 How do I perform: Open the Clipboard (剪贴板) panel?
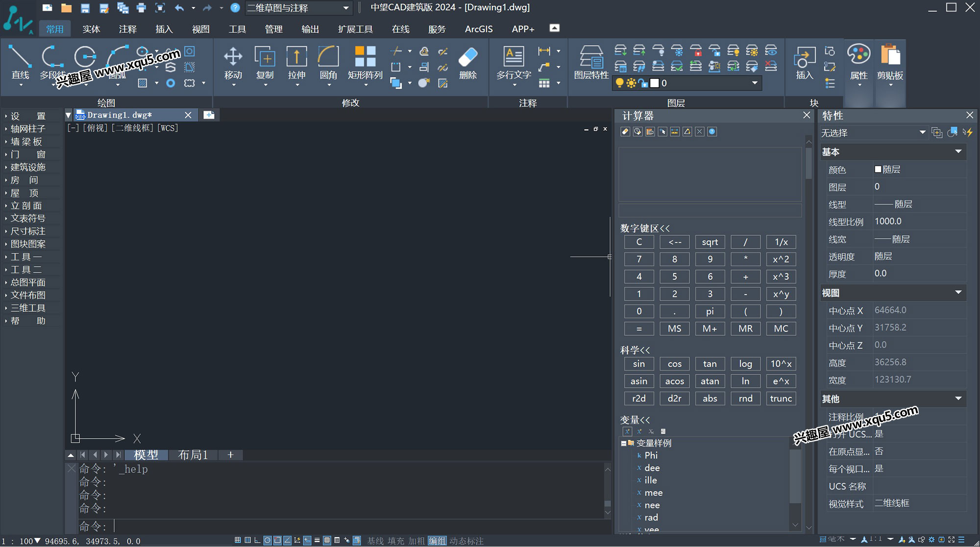(x=890, y=62)
